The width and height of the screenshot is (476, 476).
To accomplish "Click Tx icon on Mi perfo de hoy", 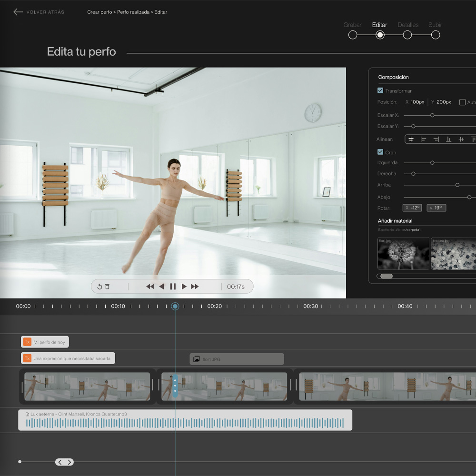I will pos(27,342).
